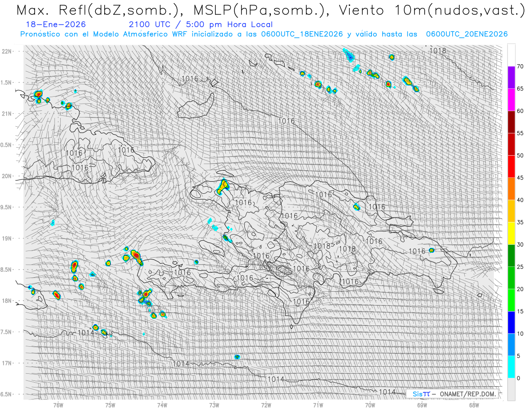The height and width of the screenshot is (411, 532).
Task: Click the '9.5N' latitude axis label
Action: click(7, 207)
